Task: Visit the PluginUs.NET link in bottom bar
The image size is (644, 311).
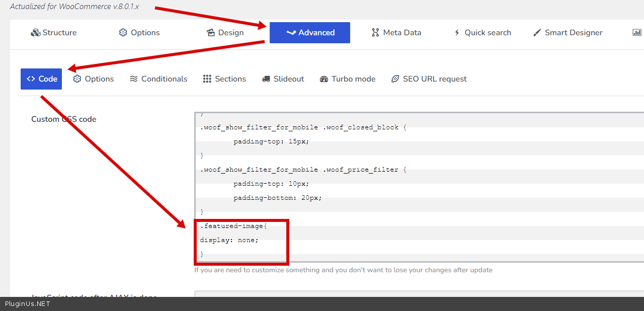Action: (x=28, y=304)
